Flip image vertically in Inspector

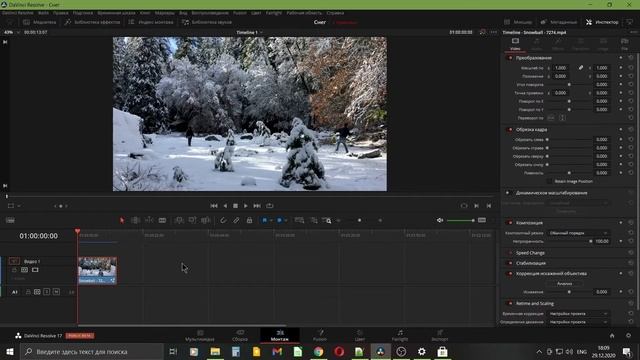562,118
